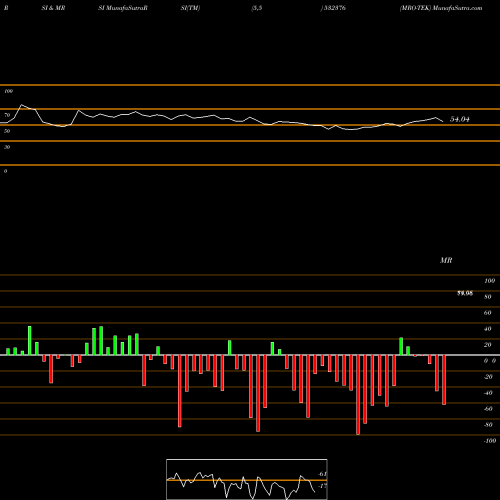Open the mini RSI thumbnail chart
This screenshot has height=500, width=500.
[247, 479]
